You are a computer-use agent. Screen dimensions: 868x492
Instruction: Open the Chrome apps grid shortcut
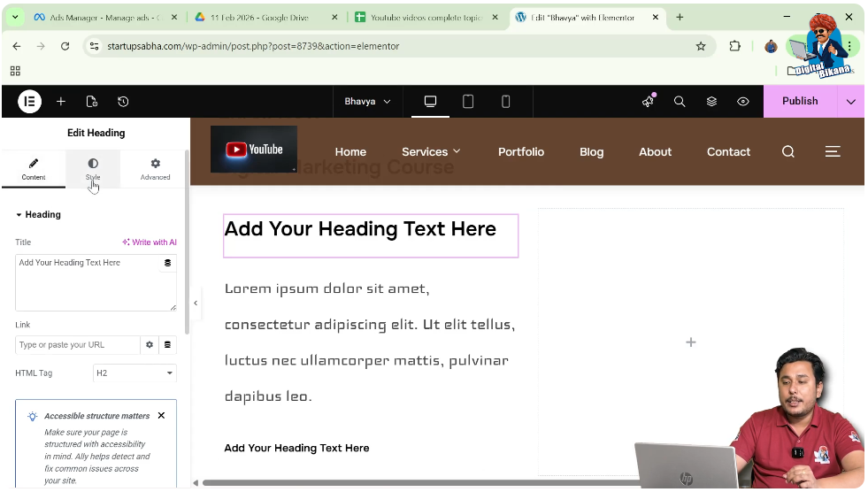click(x=16, y=71)
